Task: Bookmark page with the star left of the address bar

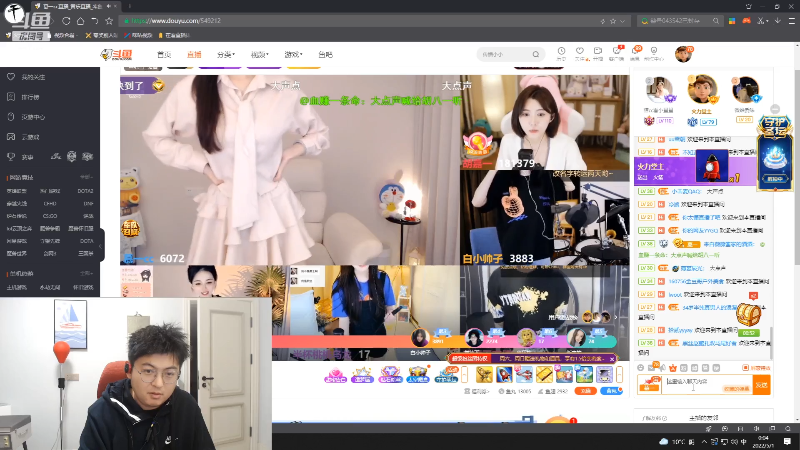Action: point(109,21)
